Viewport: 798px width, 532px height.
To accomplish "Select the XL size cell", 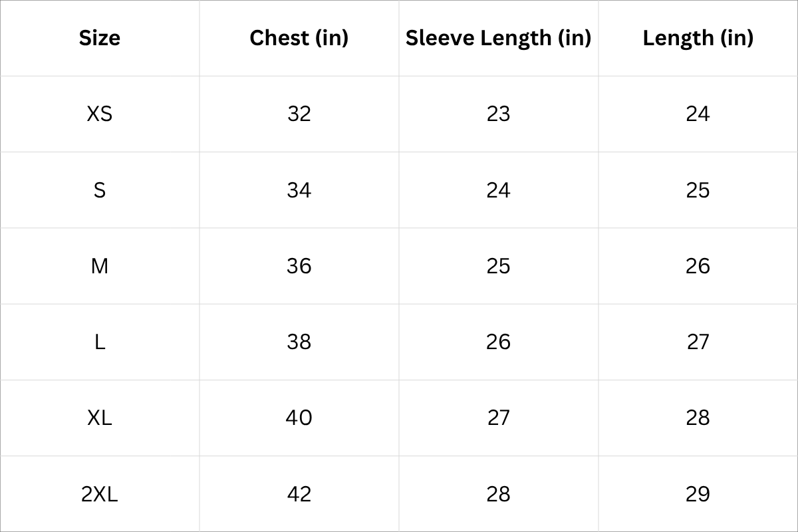I will click(100, 418).
